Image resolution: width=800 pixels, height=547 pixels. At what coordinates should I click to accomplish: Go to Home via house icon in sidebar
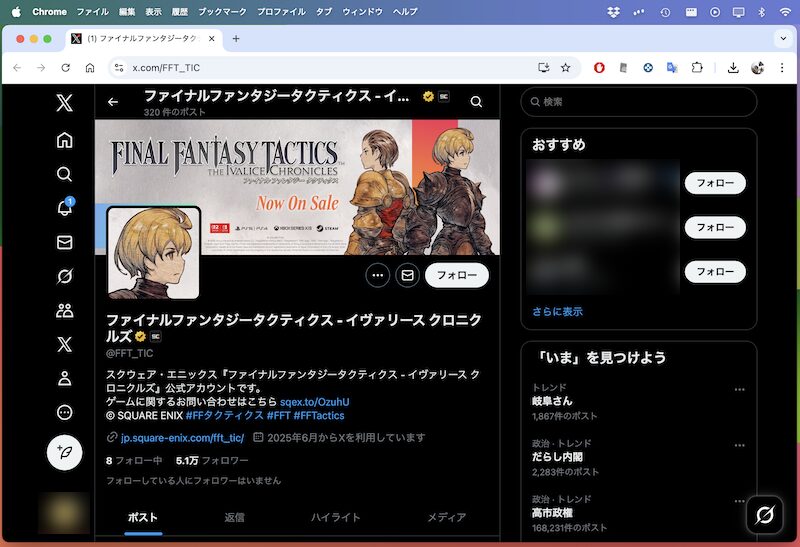64,139
